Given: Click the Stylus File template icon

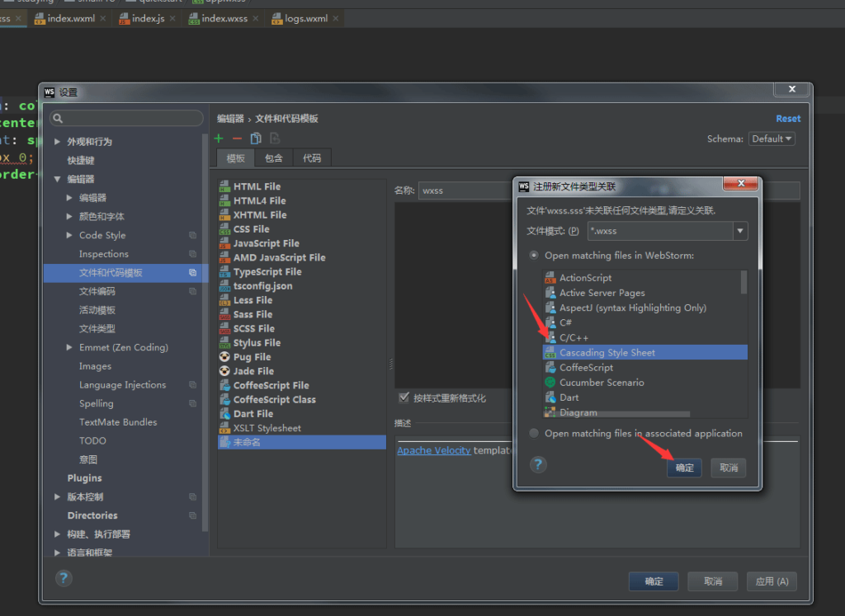Looking at the screenshot, I should [224, 343].
